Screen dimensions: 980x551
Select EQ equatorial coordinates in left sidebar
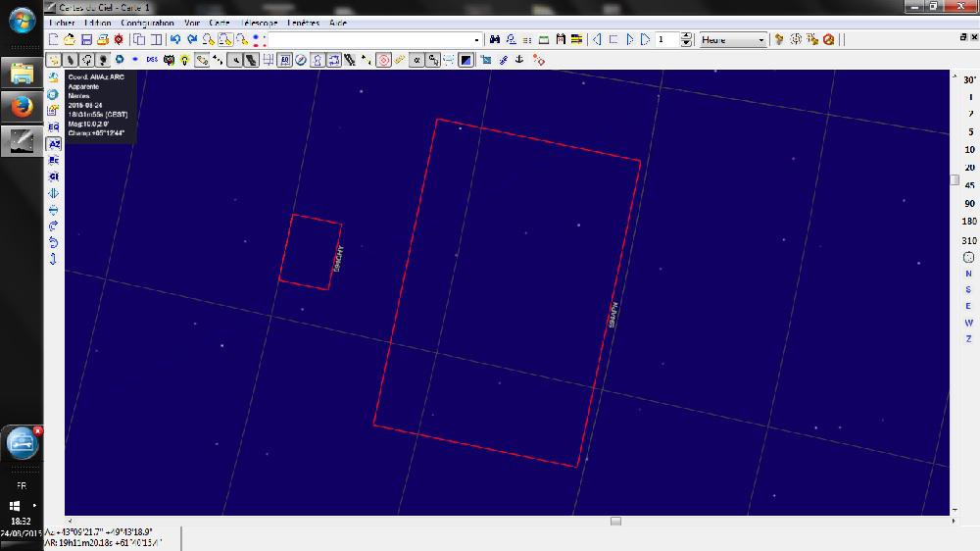pyautogui.click(x=54, y=126)
